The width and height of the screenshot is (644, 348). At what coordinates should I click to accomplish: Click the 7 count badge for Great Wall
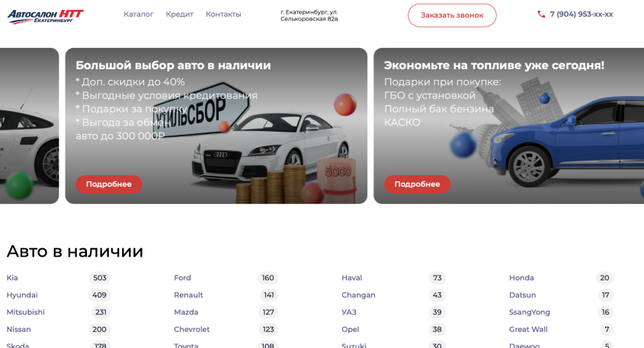(607, 330)
